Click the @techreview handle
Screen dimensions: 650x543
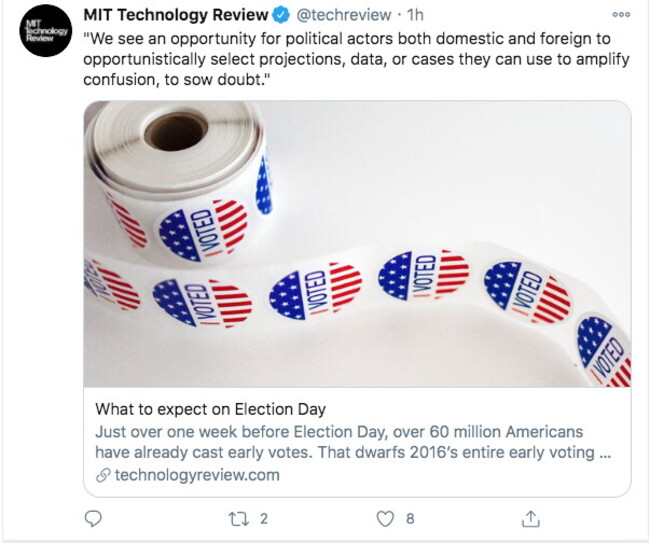click(x=344, y=15)
